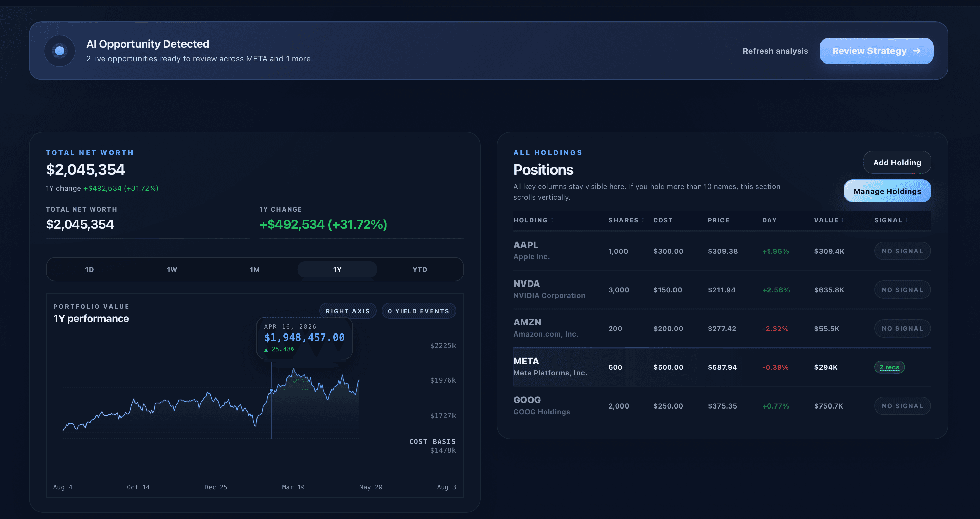980x519 pixels.
Task: Click the chart crosshair marker point
Action: pos(271,390)
